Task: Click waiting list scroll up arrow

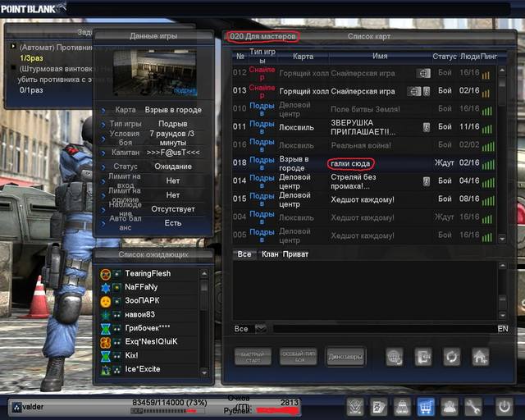Action: [204, 273]
